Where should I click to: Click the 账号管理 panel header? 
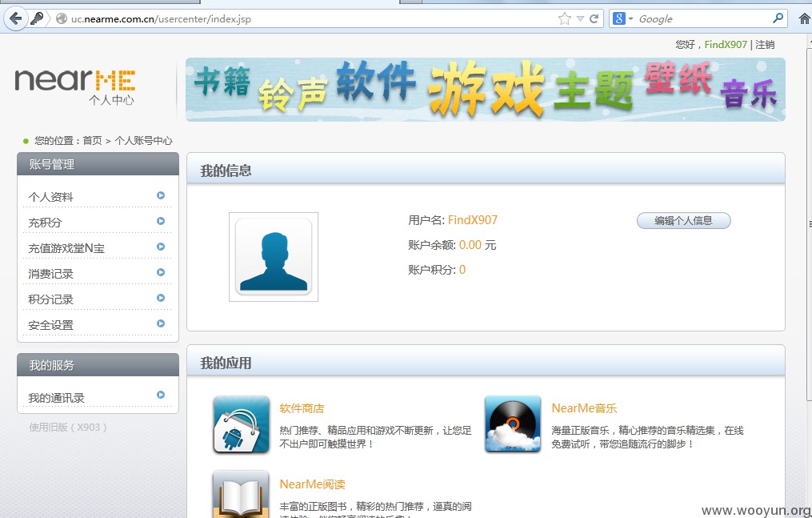click(x=98, y=164)
